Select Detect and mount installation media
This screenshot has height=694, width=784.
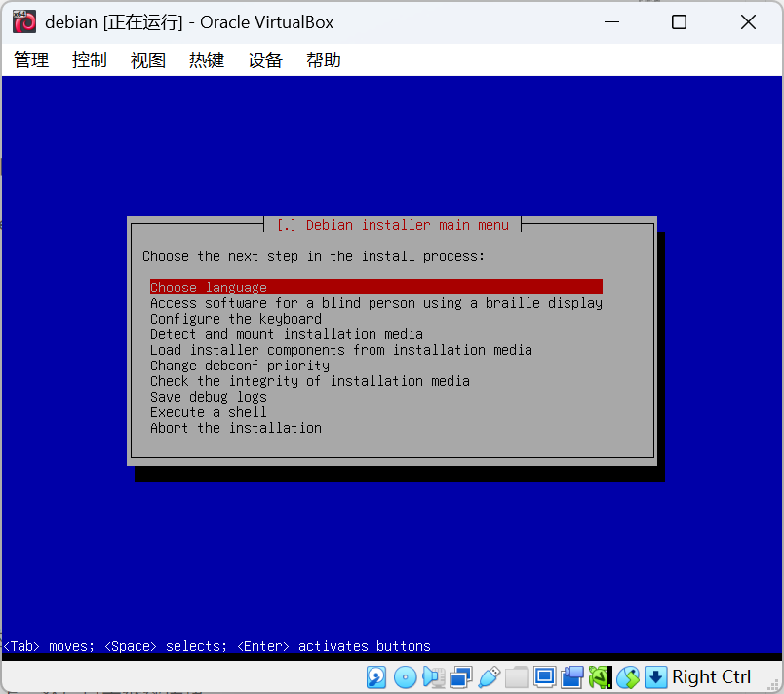pos(287,334)
